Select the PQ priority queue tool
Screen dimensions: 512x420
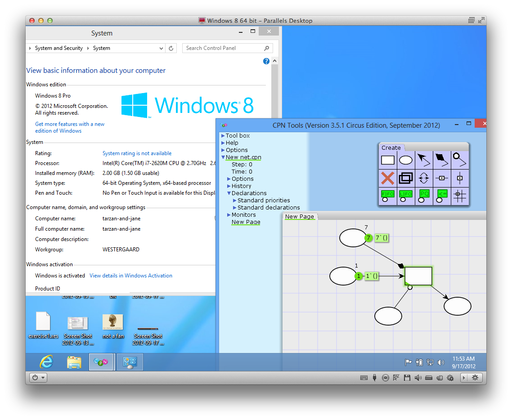pos(424,196)
